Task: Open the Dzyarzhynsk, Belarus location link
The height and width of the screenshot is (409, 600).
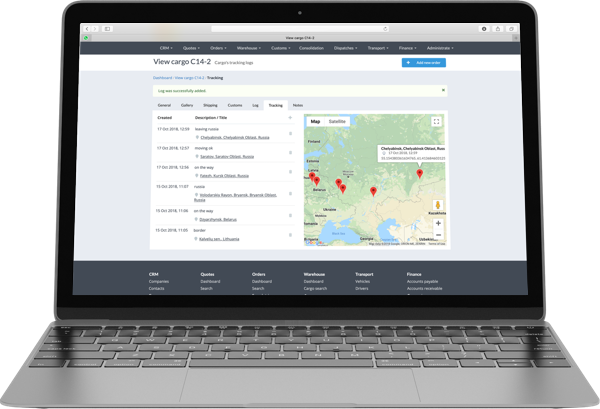Action: [218, 220]
